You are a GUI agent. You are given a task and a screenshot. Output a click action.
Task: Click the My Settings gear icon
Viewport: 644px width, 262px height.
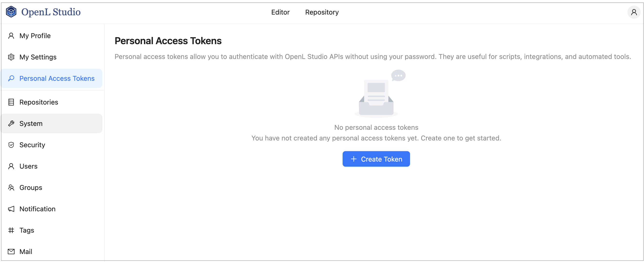click(x=11, y=57)
